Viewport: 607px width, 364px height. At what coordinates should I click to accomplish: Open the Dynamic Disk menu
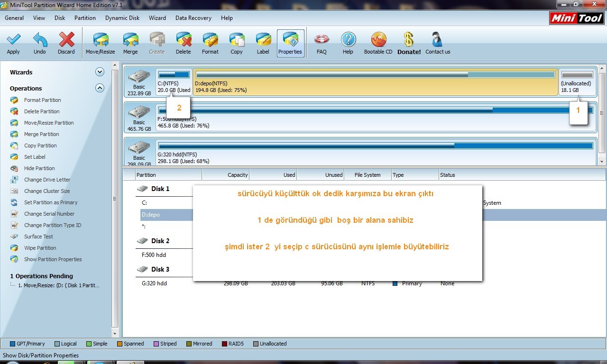click(x=122, y=18)
